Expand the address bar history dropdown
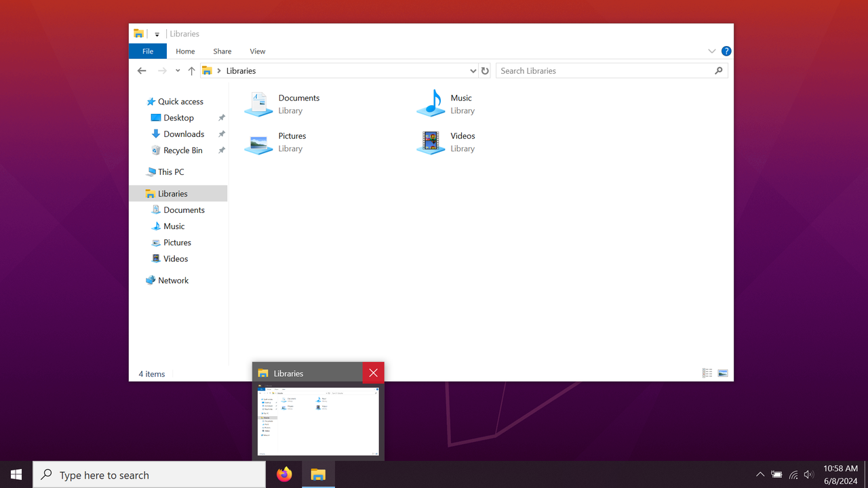 click(x=473, y=70)
